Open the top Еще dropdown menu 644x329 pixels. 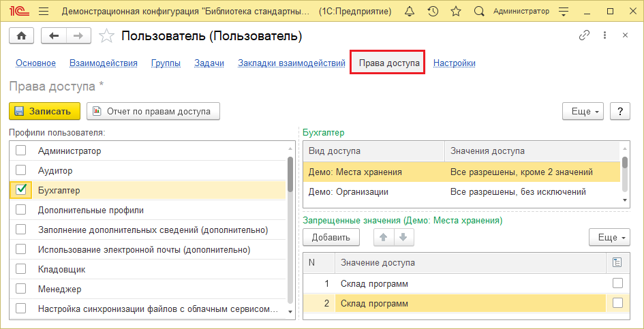[x=583, y=111]
